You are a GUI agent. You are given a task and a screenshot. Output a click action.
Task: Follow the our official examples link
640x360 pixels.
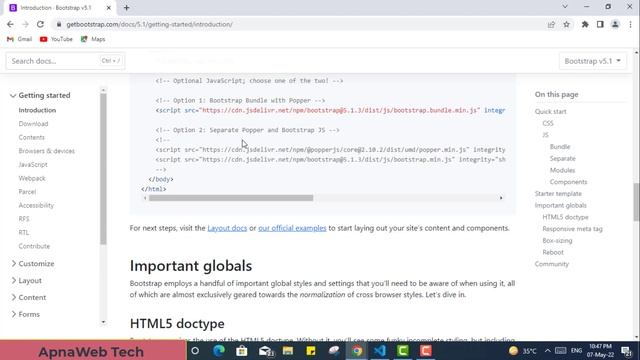pos(292,228)
